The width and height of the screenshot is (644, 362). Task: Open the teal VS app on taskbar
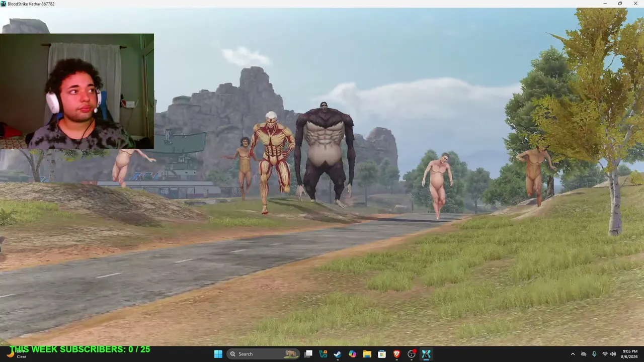click(323, 354)
